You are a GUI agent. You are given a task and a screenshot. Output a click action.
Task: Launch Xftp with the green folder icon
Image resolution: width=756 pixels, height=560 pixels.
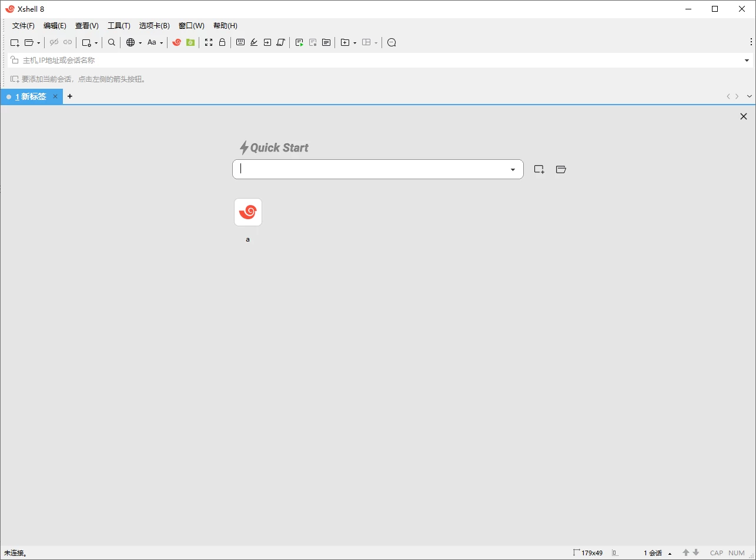[x=190, y=42]
